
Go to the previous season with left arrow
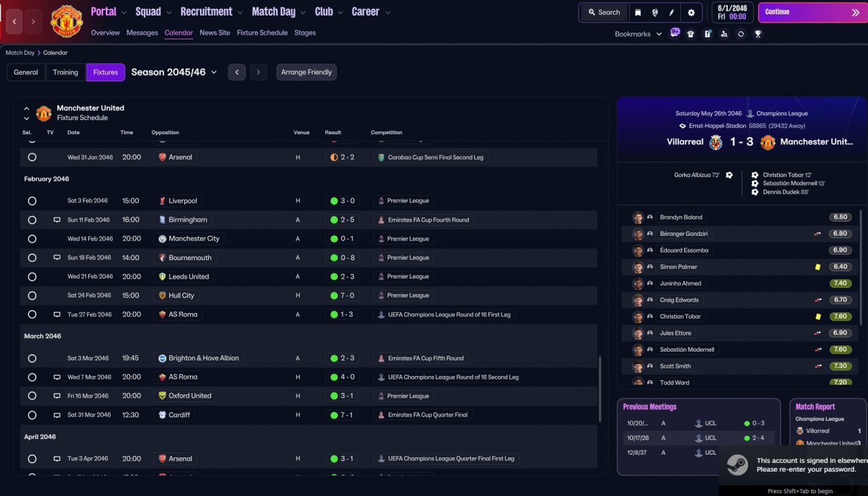point(237,73)
